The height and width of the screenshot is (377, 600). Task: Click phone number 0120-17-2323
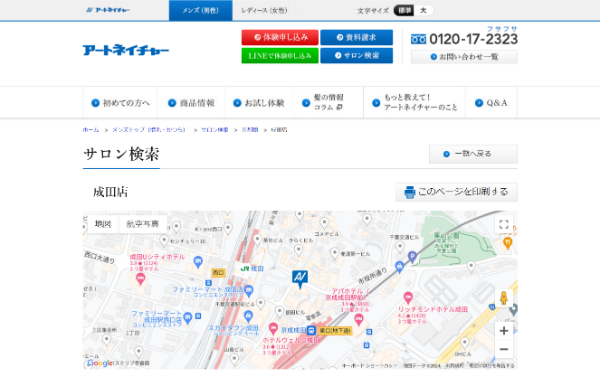point(473,39)
